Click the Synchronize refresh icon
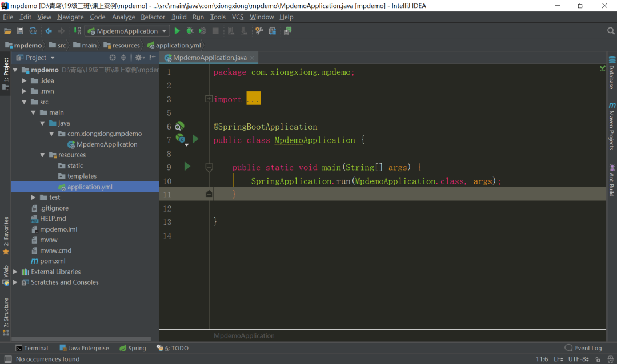617x364 pixels. point(33,31)
